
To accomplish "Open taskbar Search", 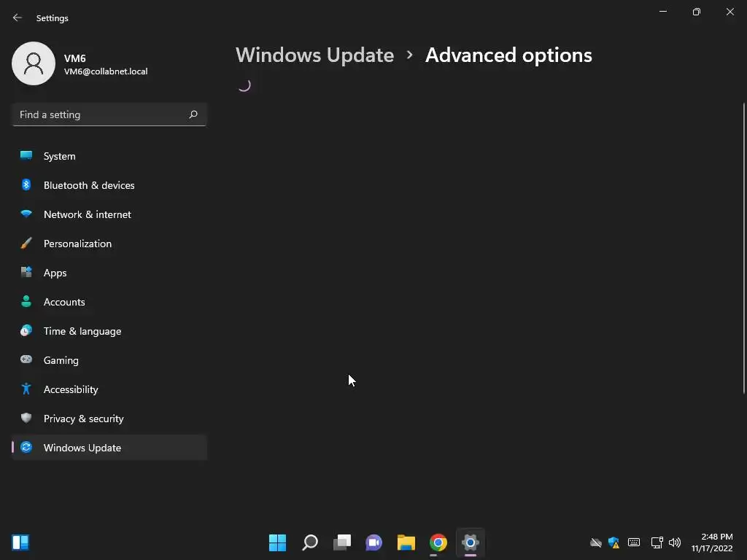I will pos(309,542).
